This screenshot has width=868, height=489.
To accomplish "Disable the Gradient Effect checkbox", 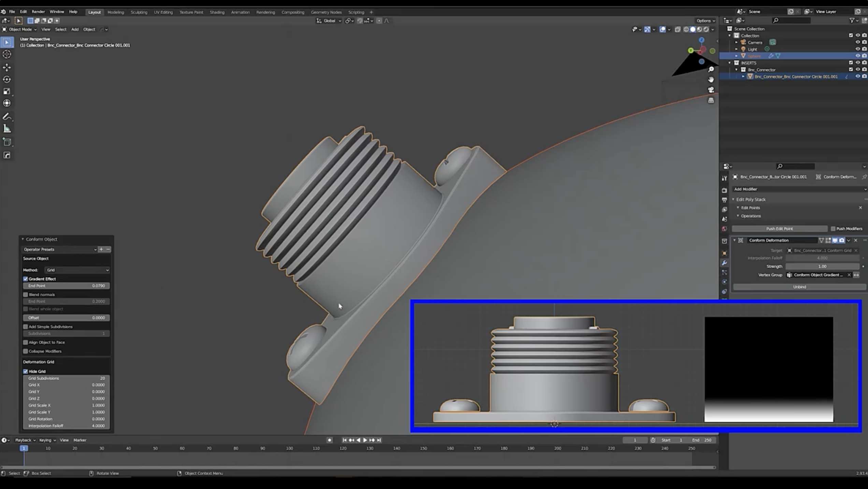I will tap(26, 279).
